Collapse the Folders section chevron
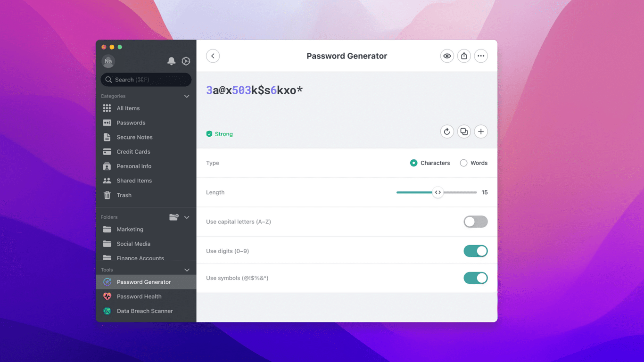Viewport: 644px width, 362px height. point(187,217)
